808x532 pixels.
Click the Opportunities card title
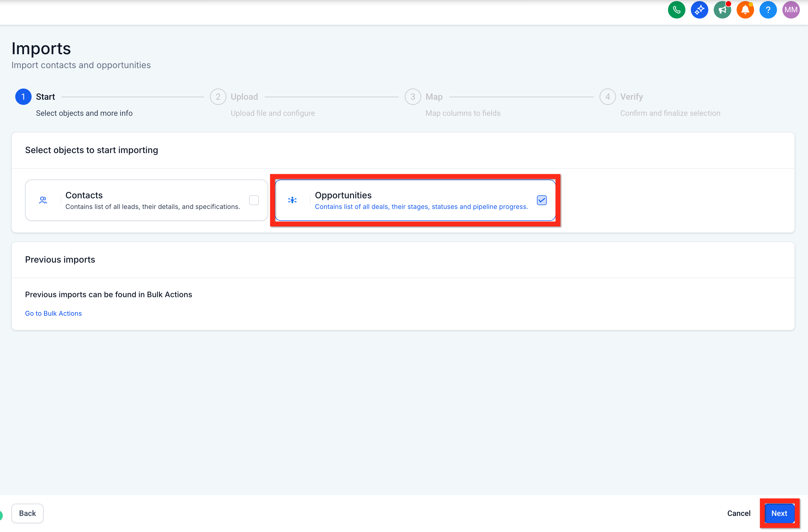[343, 195]
